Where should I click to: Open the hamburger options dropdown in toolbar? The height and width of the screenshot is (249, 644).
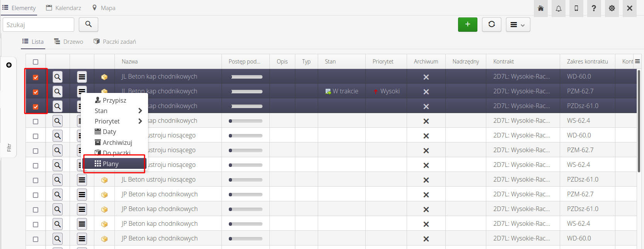(x=518, y=25)
